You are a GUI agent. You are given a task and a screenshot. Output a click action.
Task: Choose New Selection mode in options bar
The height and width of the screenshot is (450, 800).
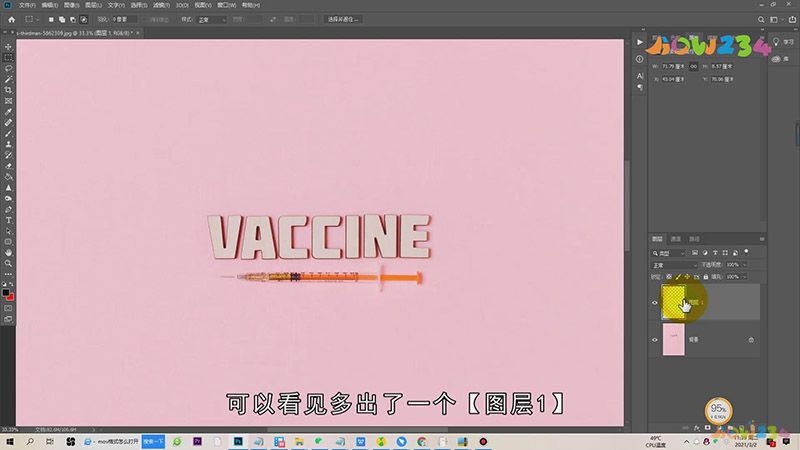point(51,19)
